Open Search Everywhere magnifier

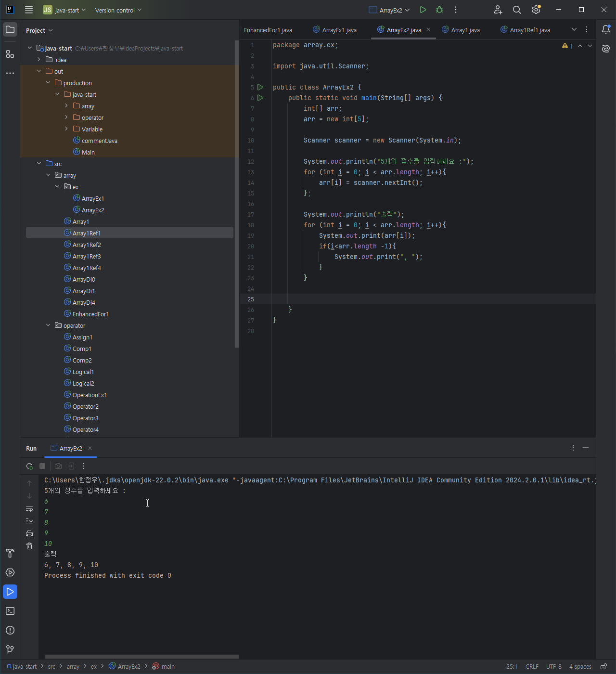point(517,10)
